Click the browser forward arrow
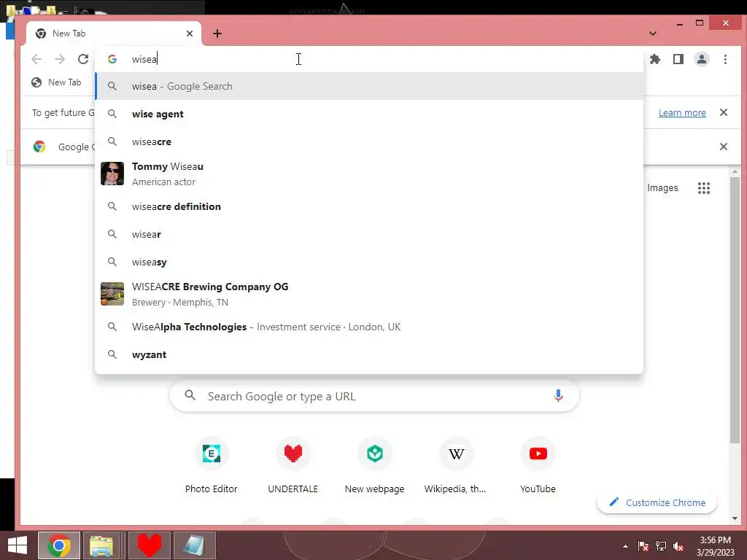The height and width of the screenshot is (560, 747). [60, 59]
